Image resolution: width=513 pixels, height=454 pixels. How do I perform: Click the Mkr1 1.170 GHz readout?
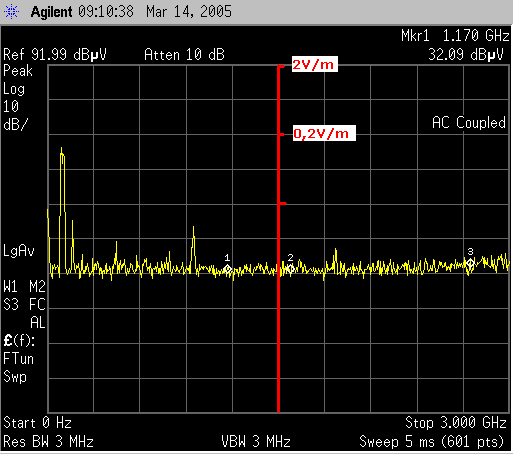tap(455, 35)
